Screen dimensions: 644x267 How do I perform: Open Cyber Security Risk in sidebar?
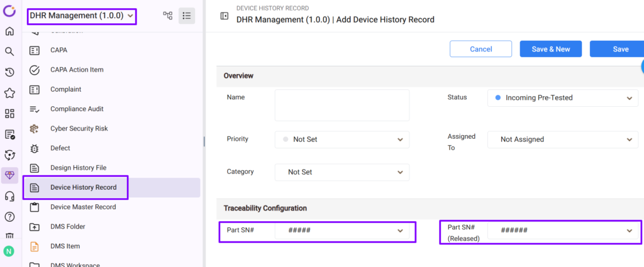[x=79, y=128]
